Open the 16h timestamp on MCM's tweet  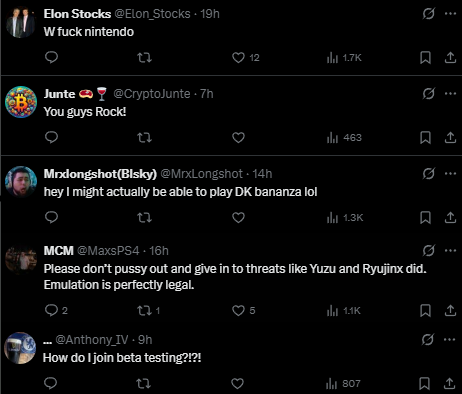[x=159, y=251]
